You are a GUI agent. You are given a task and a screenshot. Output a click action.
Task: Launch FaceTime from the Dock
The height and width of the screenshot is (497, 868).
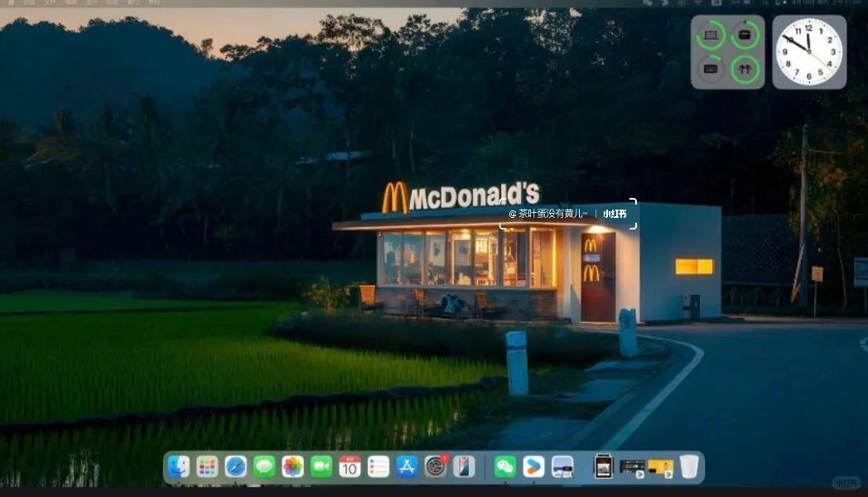pyautogui.click(x=321, y=466)
